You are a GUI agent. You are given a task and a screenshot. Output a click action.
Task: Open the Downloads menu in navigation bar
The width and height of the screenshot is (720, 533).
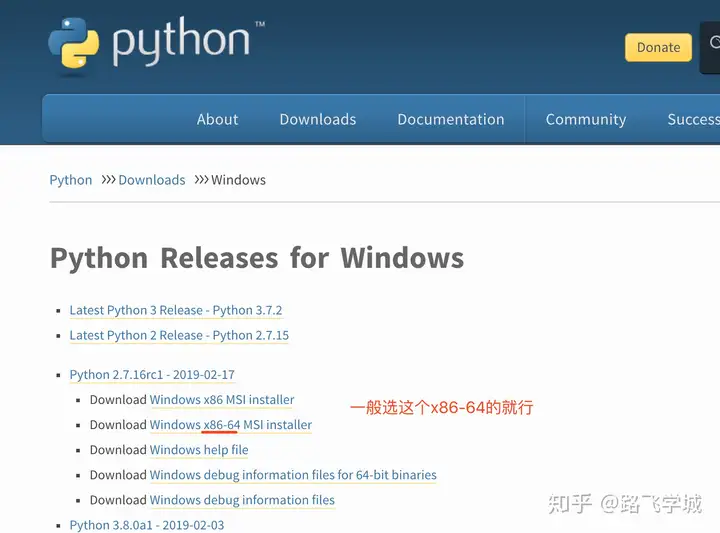pos(318,119)
